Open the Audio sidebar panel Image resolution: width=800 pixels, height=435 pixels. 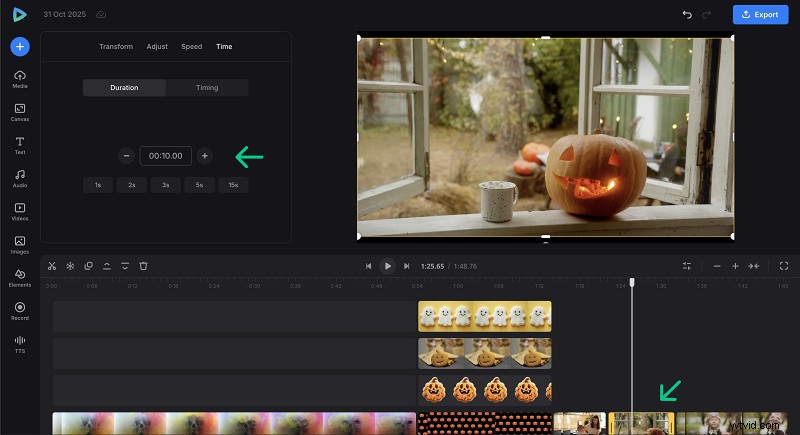pyautogui.click(x=20, y=178)
